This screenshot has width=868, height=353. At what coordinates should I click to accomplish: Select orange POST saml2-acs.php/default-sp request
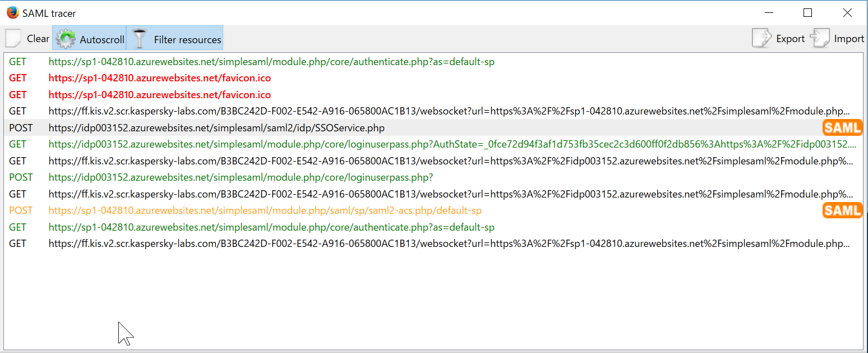click(x=433, y=210)
